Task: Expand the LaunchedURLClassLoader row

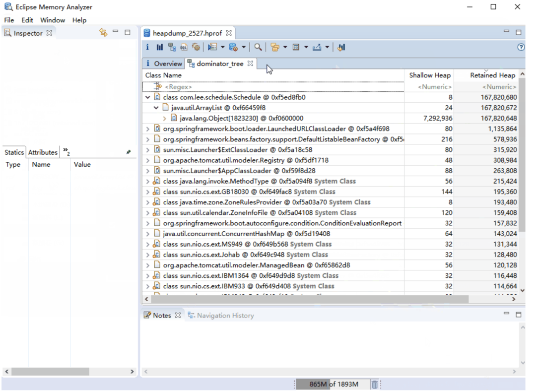Action: point(148,129)
